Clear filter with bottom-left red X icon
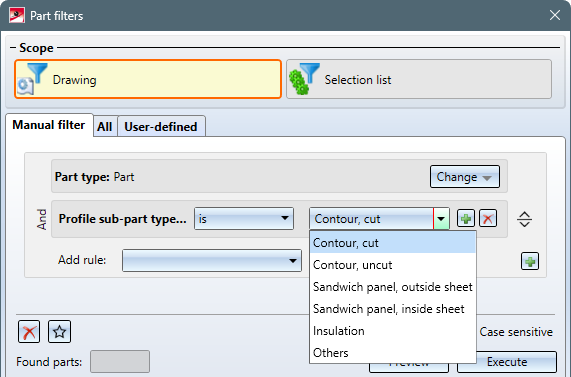The image size is (571, 377). coord(29,331)
